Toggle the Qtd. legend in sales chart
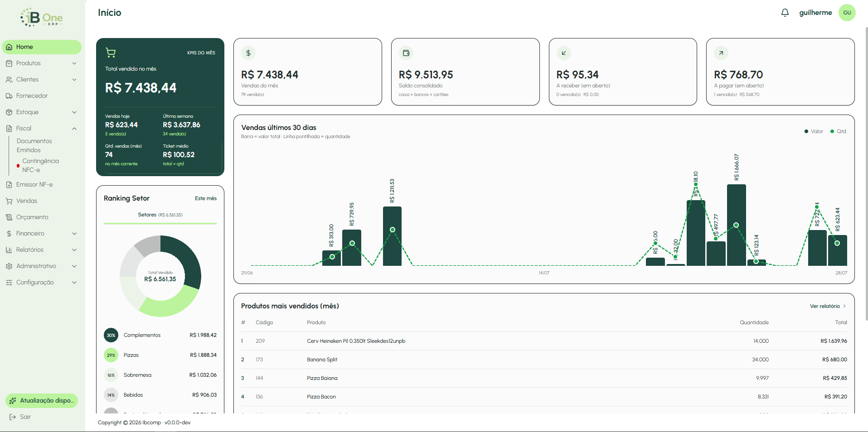This screenshot has width=868, height=432. [839, 131]
